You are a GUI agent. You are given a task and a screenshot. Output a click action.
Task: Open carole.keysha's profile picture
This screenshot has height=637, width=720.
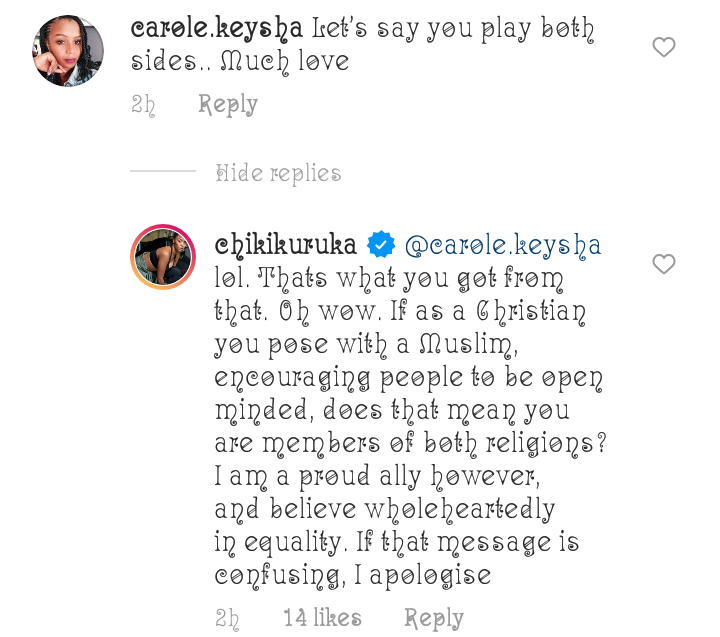pyautogui.click(x=68, y=51)
